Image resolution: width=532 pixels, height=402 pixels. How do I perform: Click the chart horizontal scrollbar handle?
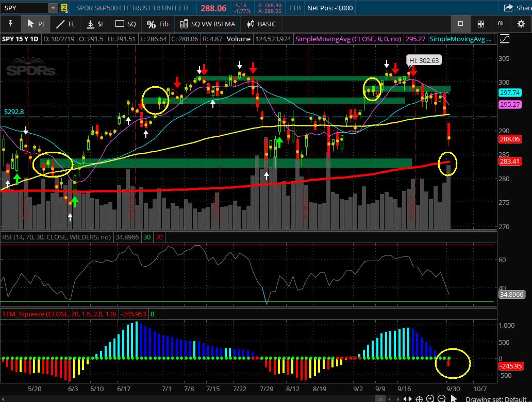coord(380,399)
